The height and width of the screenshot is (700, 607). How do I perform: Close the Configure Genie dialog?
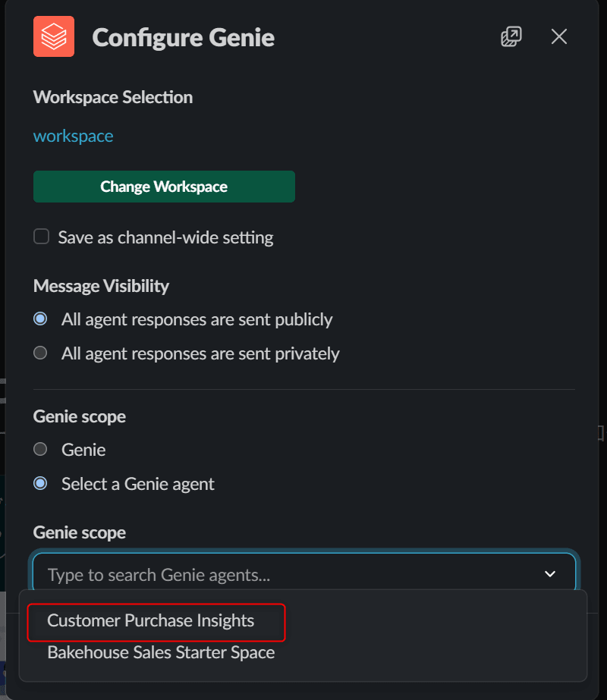click(x=558, y=36)
